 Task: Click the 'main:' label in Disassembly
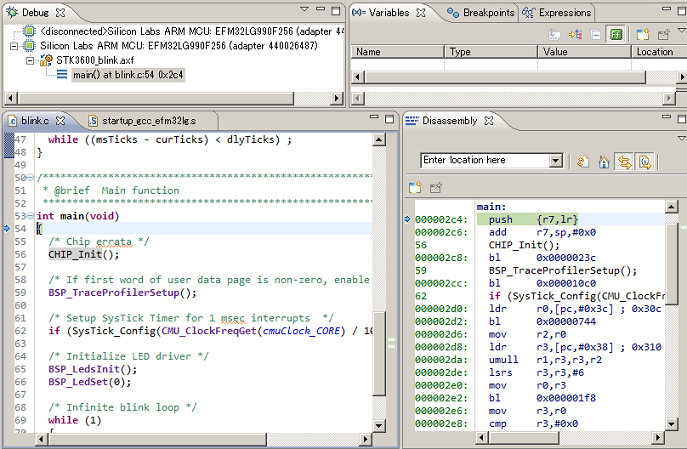tap(491, 207)
